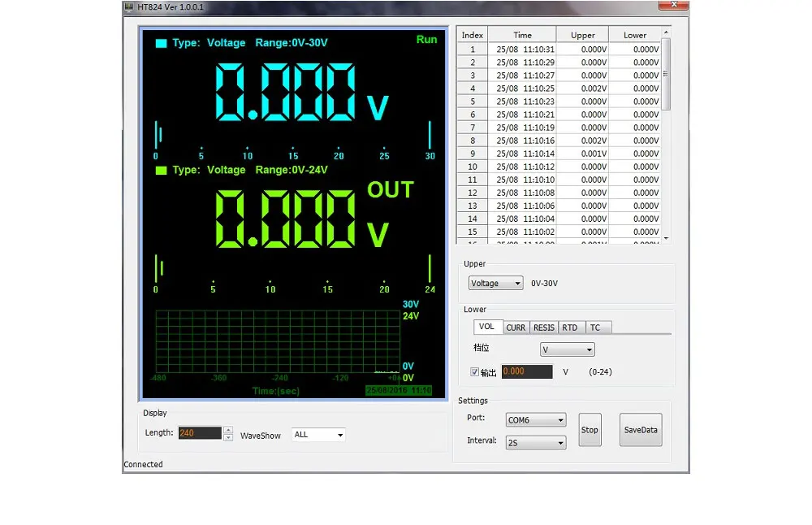This screenshot has width=812, height=525.
Task: Switch to the RTD tab
Action: click(x=570, y=328)
